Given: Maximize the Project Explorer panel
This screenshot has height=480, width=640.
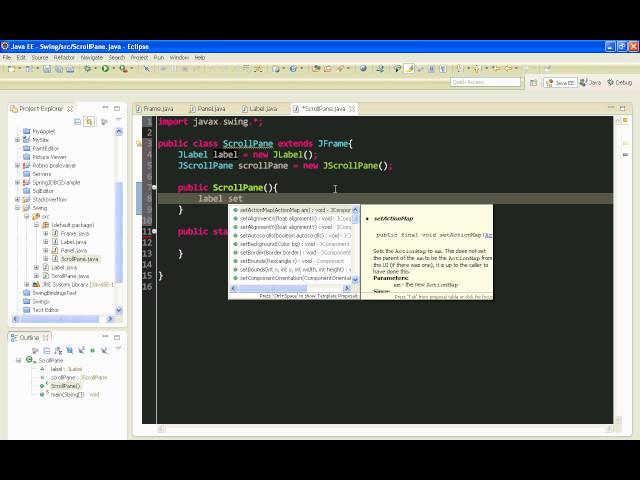Looking at the screenshot, I should pos(117,108).
